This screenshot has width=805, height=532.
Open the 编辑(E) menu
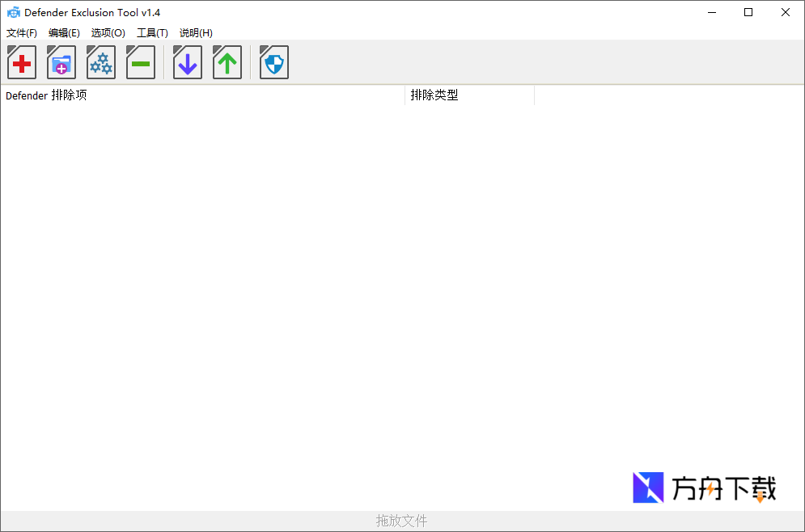pyautogui.click(x=65, y=33)
